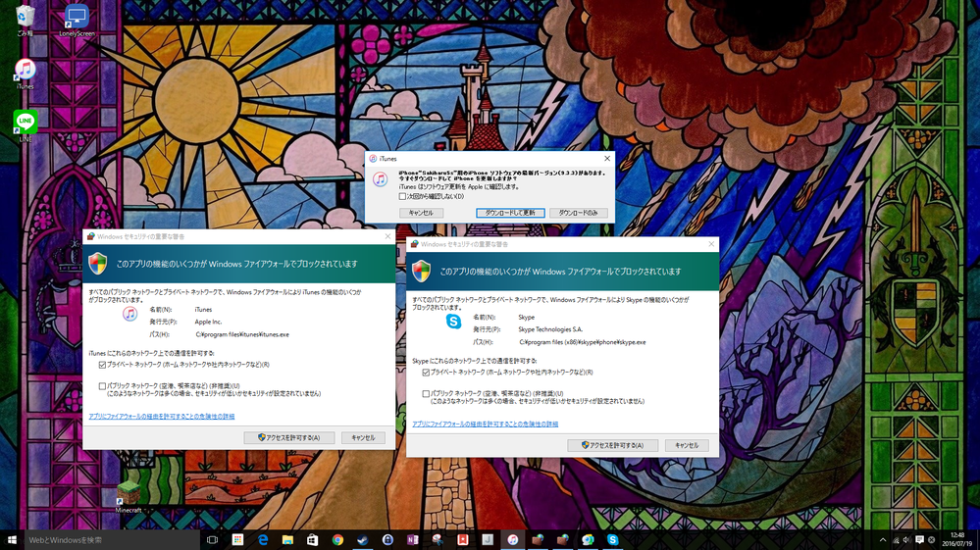Open the red bookmark app taskbar icon

click(462, 539)
